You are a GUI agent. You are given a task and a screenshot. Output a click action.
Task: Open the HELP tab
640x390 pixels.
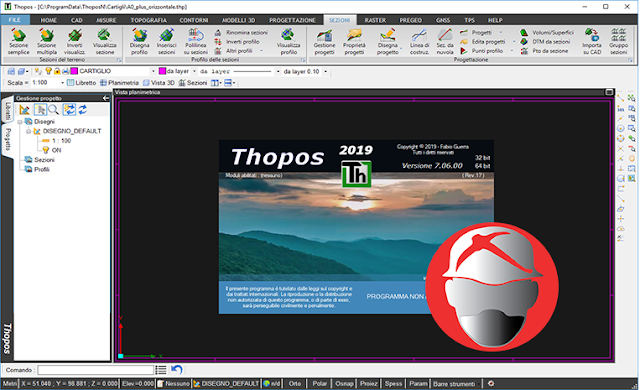[x=495, y=20]
